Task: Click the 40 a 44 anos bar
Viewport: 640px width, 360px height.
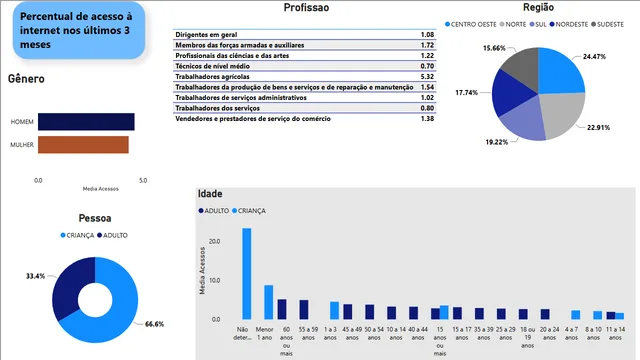Action: pyautogui.click(x=413, y=313)
